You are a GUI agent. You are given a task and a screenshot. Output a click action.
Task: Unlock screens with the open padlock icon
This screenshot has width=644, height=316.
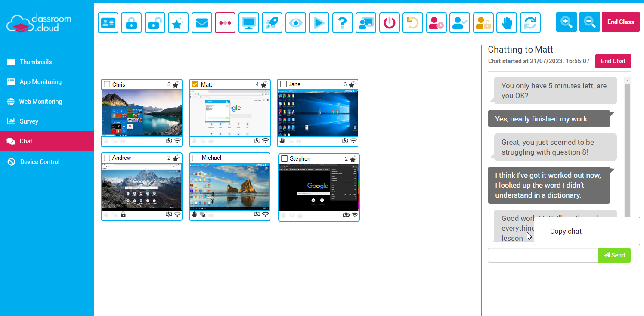(155, 22)
